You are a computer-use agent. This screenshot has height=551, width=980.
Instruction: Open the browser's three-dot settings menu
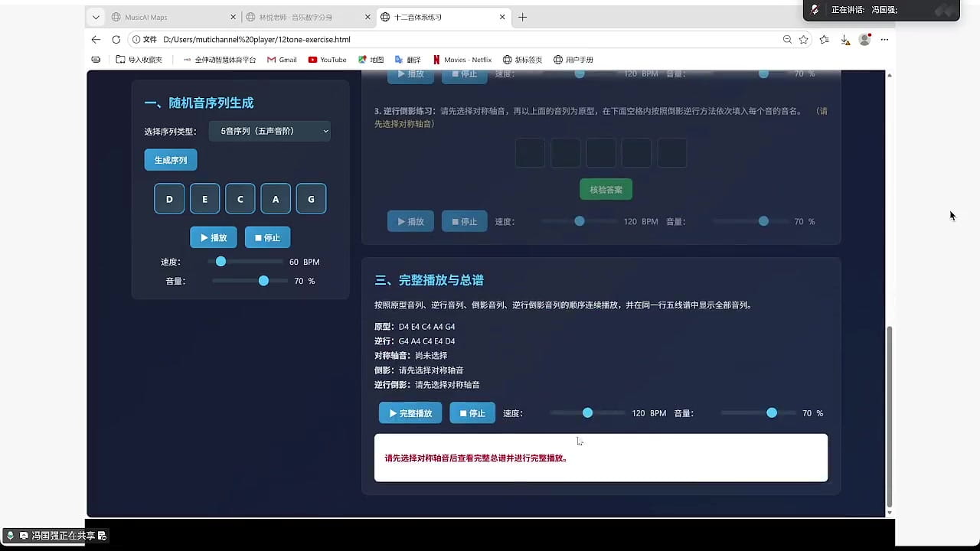click(x=884, y=39)
